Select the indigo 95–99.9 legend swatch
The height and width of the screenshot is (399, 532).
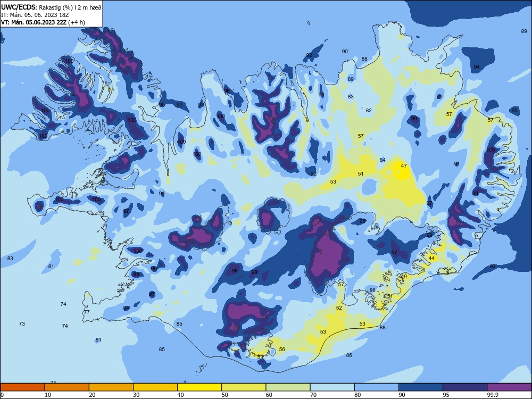(x=465, y=387)
